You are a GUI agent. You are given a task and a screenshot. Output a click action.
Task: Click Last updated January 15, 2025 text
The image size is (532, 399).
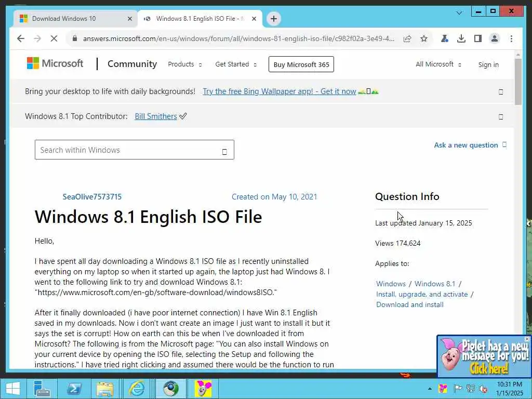tap(423, 223)
